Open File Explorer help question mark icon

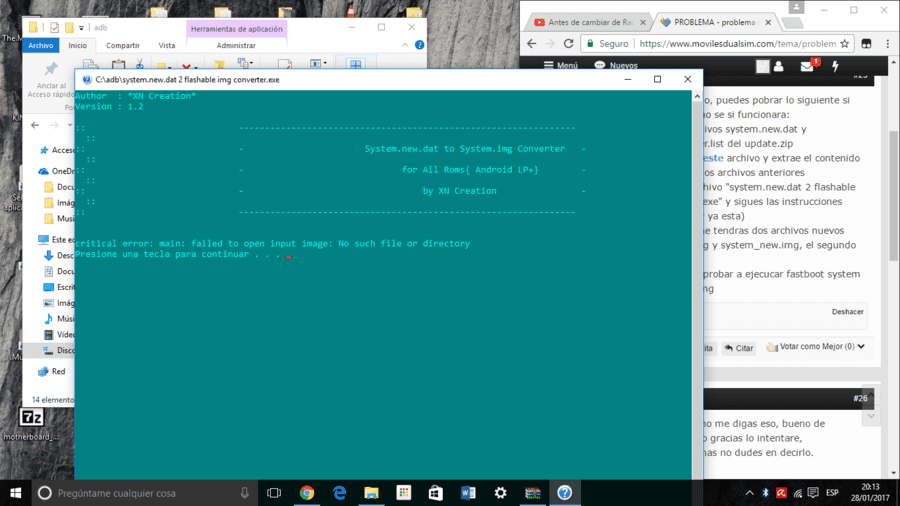pyautogui.click(x=420, y=45)
